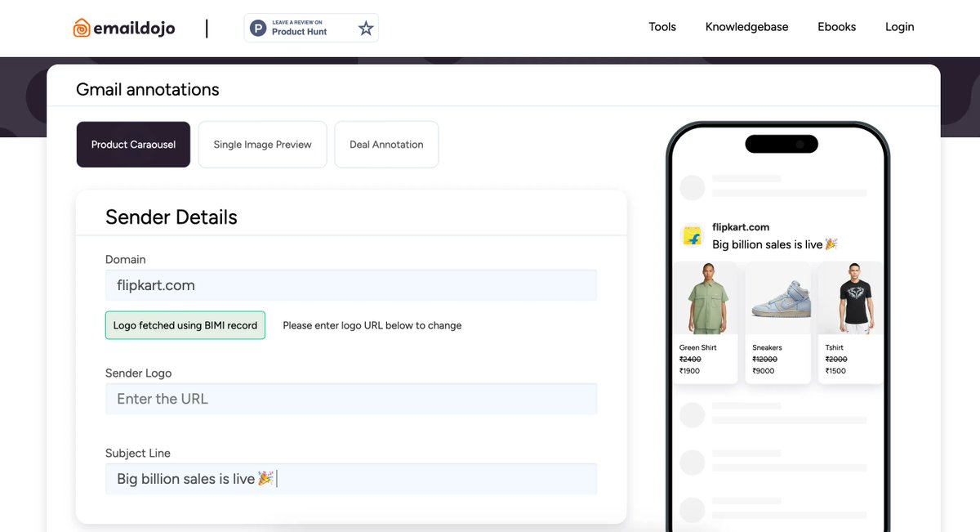Click the Tshirt product label
Viewport: 980px width, 532px height.
(835, 348)
